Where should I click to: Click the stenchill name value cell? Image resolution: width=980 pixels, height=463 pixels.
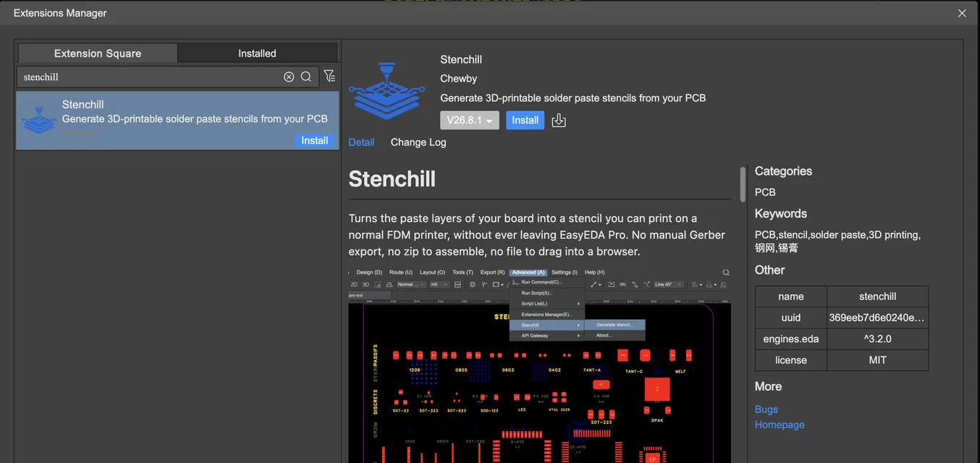(878, 297)
